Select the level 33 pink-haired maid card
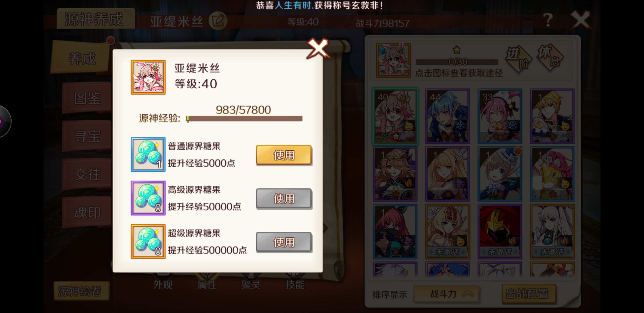 [500, 116]
